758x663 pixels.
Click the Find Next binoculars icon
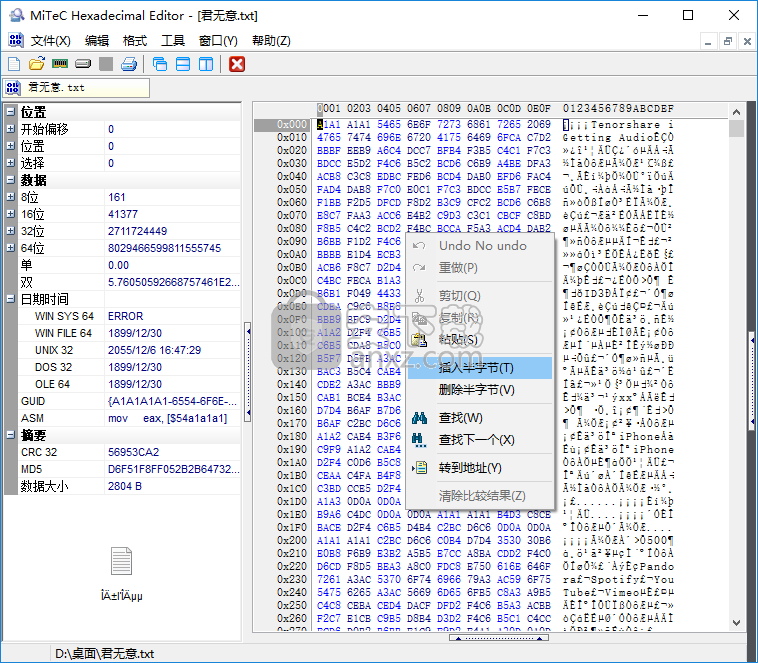(419, 440)
